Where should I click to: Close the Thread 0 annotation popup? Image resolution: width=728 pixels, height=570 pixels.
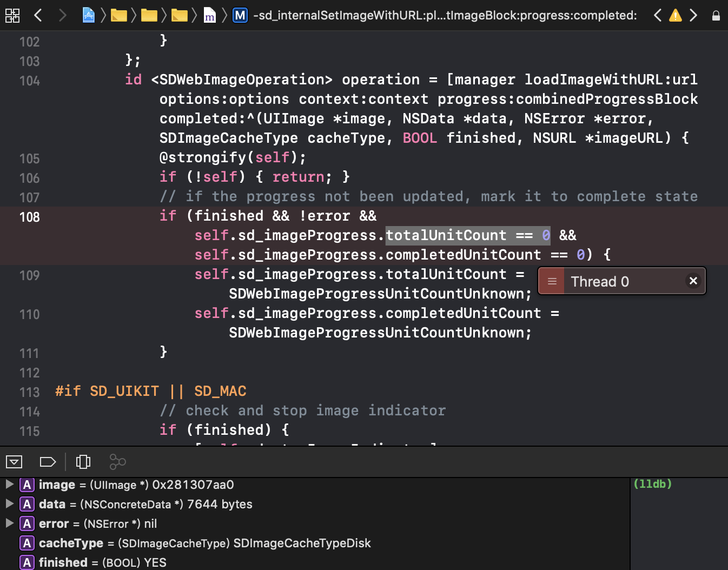693,281
